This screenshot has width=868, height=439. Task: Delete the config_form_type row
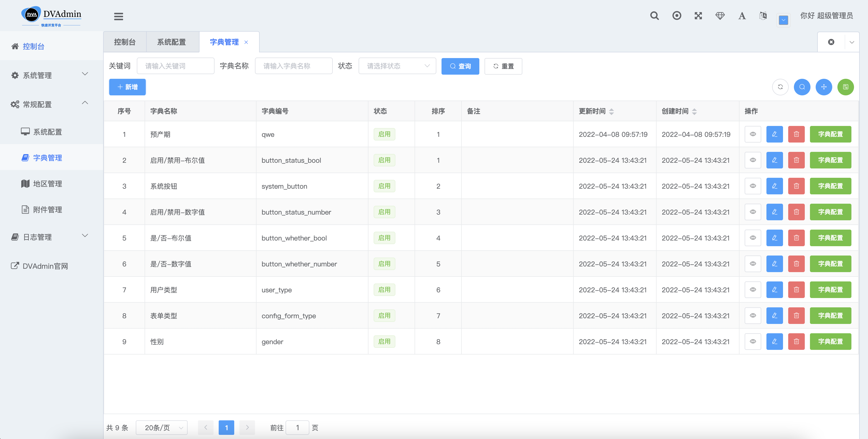point(796,316)
